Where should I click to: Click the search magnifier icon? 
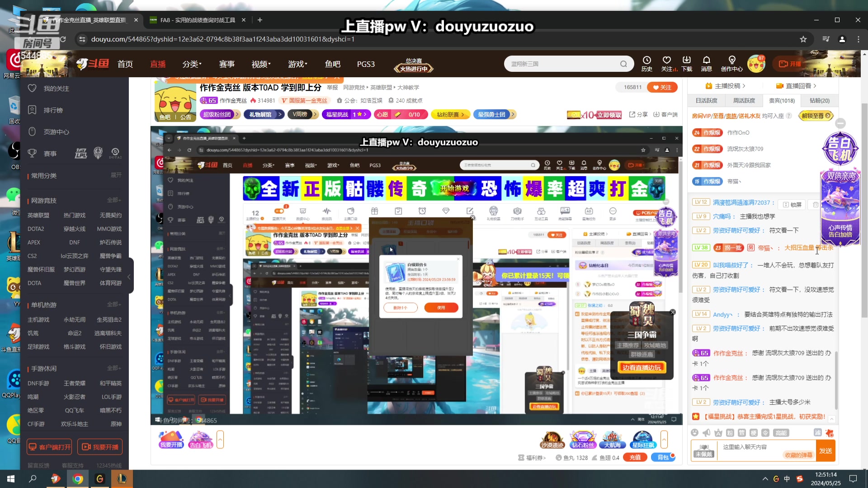tap(624, 64)
